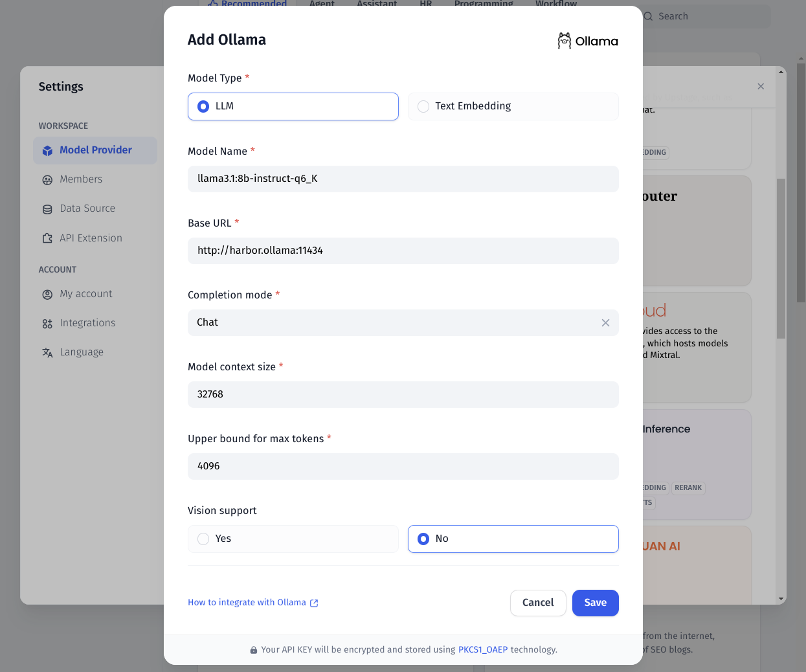Image resolution: width=806 pixels, height=672 pixels.
Task: Click the Programming tab in background
Action: [484, 4]
